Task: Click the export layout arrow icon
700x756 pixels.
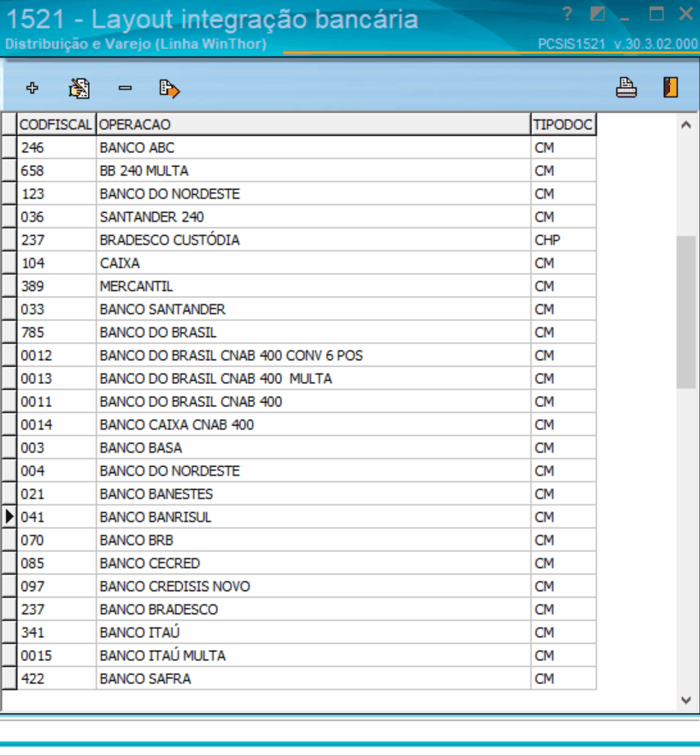Action: (169, 89)
